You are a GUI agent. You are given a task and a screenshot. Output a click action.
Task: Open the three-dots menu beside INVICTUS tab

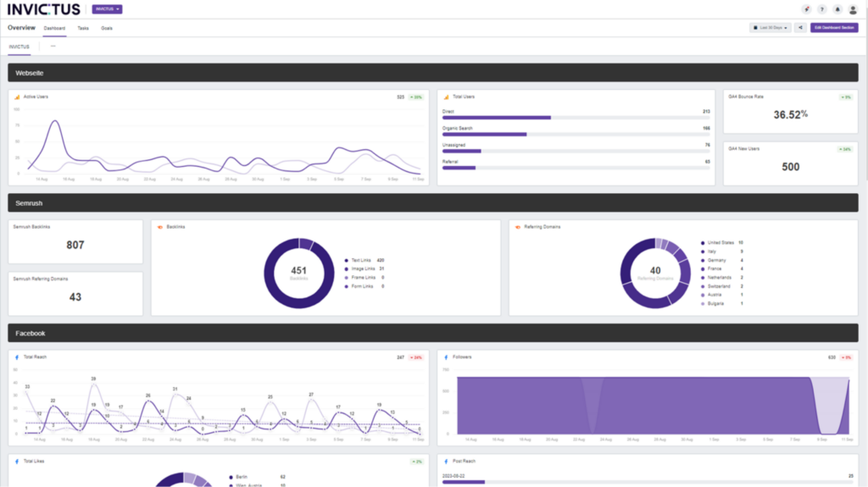(53, 46)
